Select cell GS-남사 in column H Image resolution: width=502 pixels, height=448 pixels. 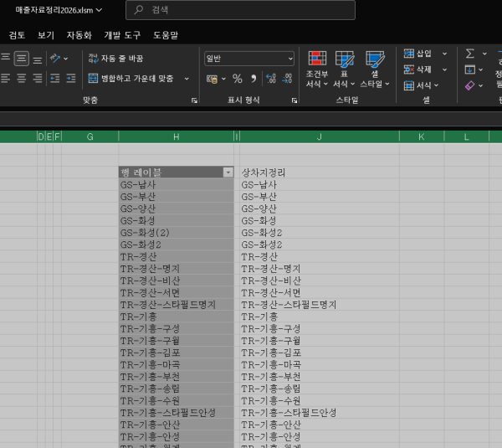(x=176, y=184)
